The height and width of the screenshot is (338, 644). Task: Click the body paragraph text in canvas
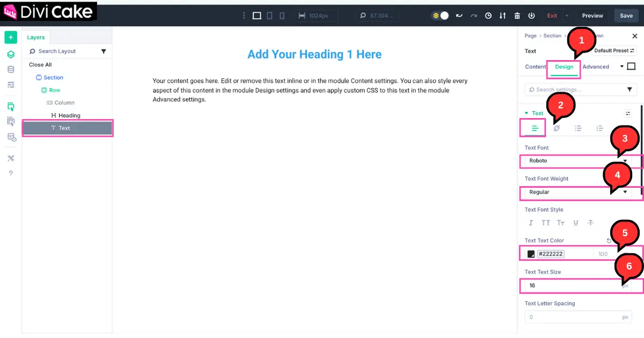pos(310,90)
